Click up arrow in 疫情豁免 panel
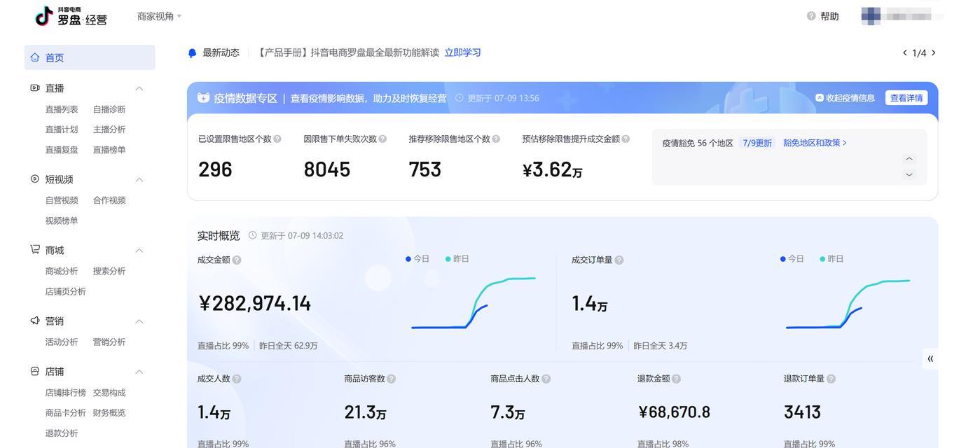Viewport: 980px width, 448px height. click(909, 159)
